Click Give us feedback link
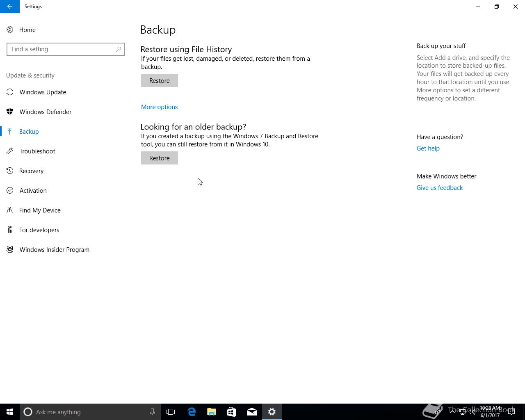 click(x=440, y=188)
